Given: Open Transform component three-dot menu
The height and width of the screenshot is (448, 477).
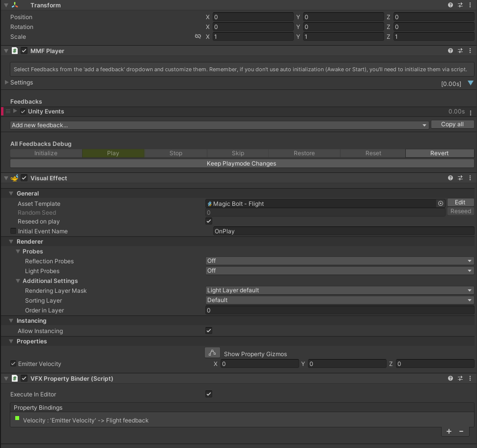Looking at the screenshot, I should click(470, 5).
